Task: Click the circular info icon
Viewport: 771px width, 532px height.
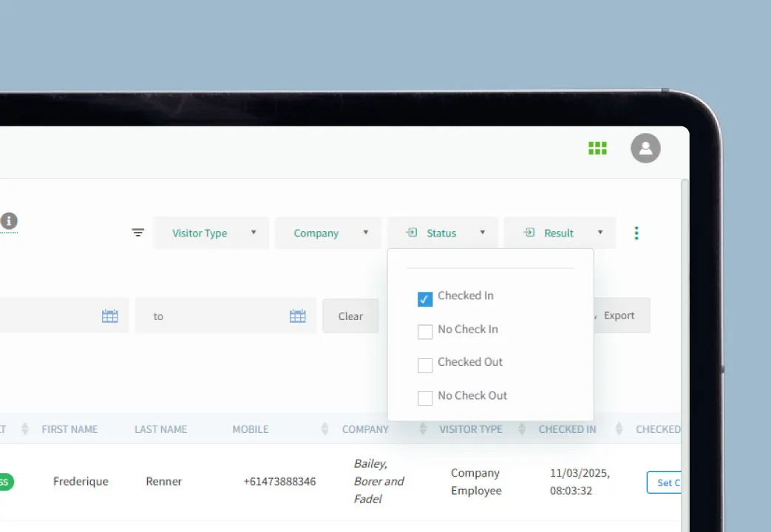Action: pyautogui.click(x=9, y=221)
